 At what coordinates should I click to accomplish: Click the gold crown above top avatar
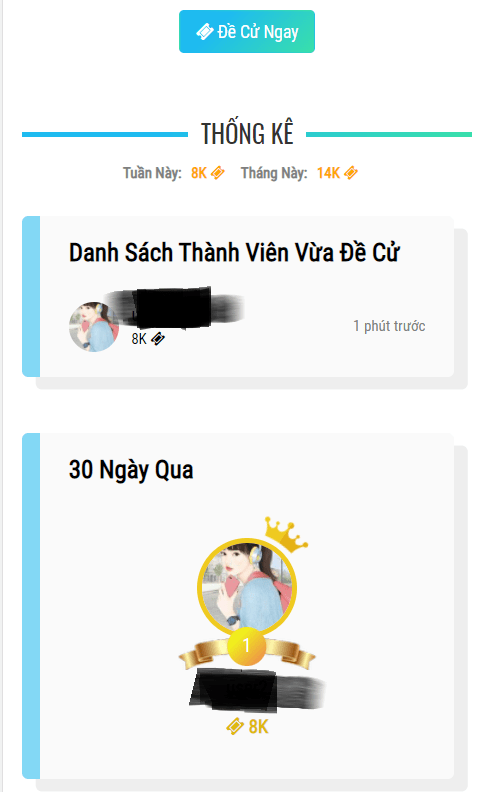(x=286, y=534)
